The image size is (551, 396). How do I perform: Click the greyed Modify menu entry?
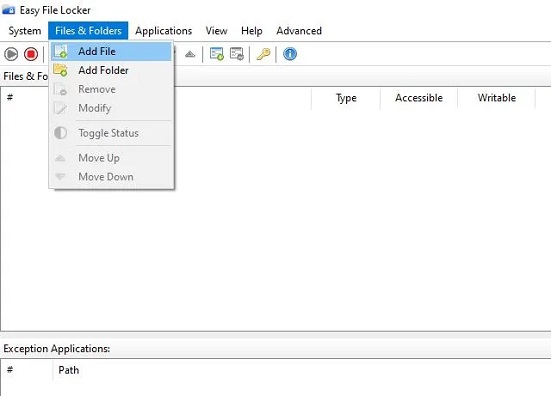click(x=111, y=108)
